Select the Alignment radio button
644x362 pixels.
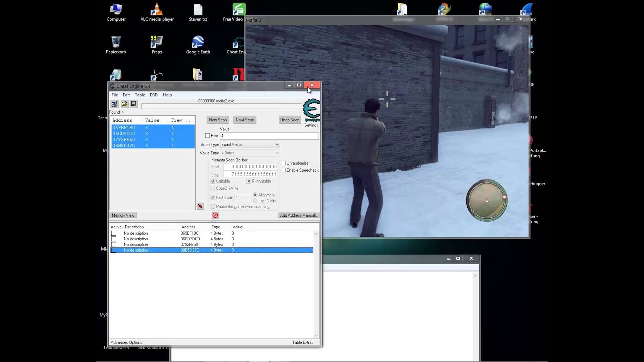255,195
